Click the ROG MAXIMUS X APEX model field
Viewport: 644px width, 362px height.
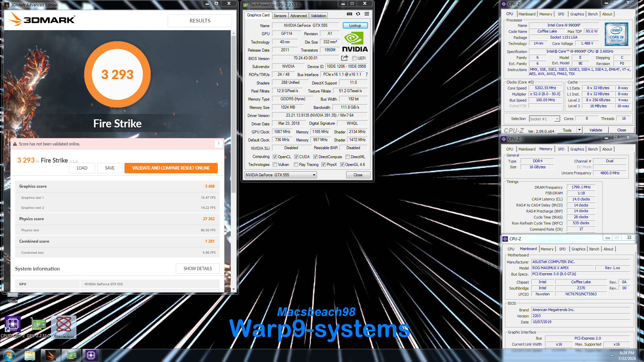[563, 268]
